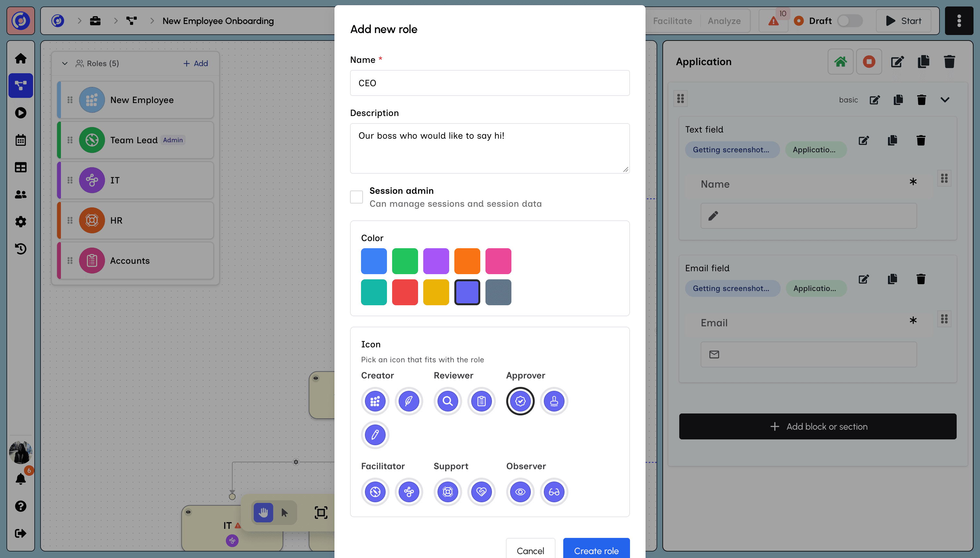The width and height of the screenshot is (980, 558).
Task: Switch to the Facilitate tab
Action: pos(672,21)
